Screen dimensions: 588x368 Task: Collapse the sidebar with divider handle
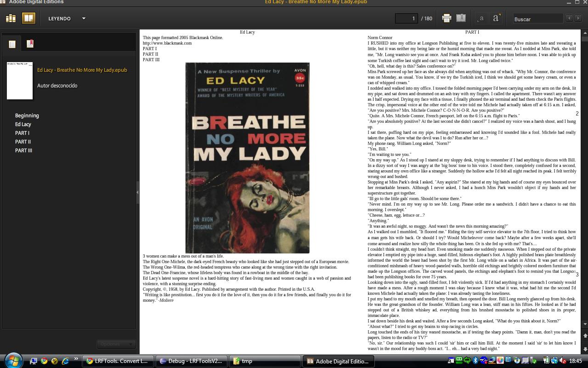[137, 193]
